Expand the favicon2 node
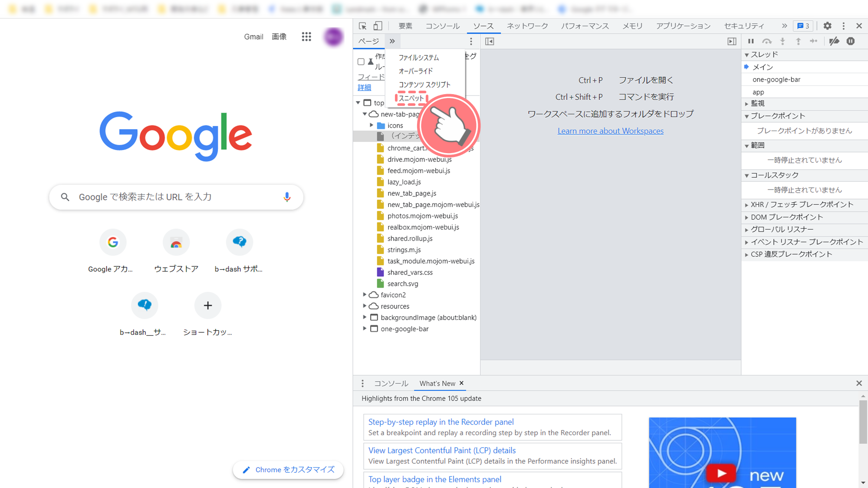Image resolution: width=868 pixels, height=488 pixels. coord(365,295)
